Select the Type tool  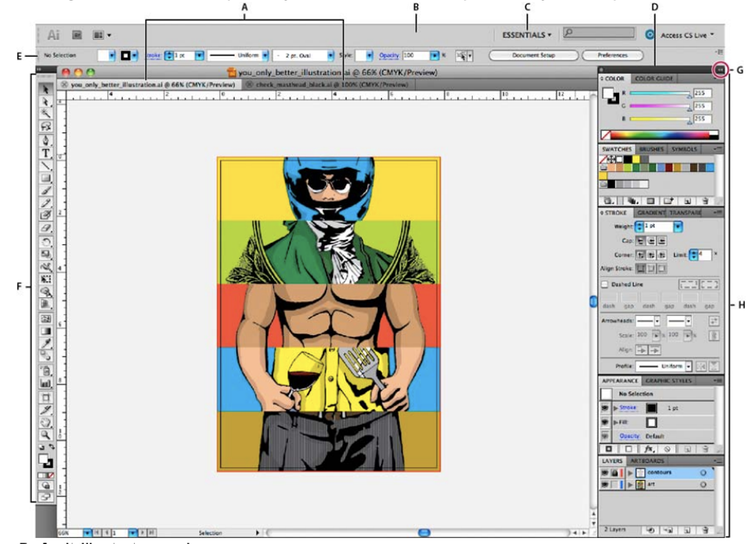click(46, 153)
